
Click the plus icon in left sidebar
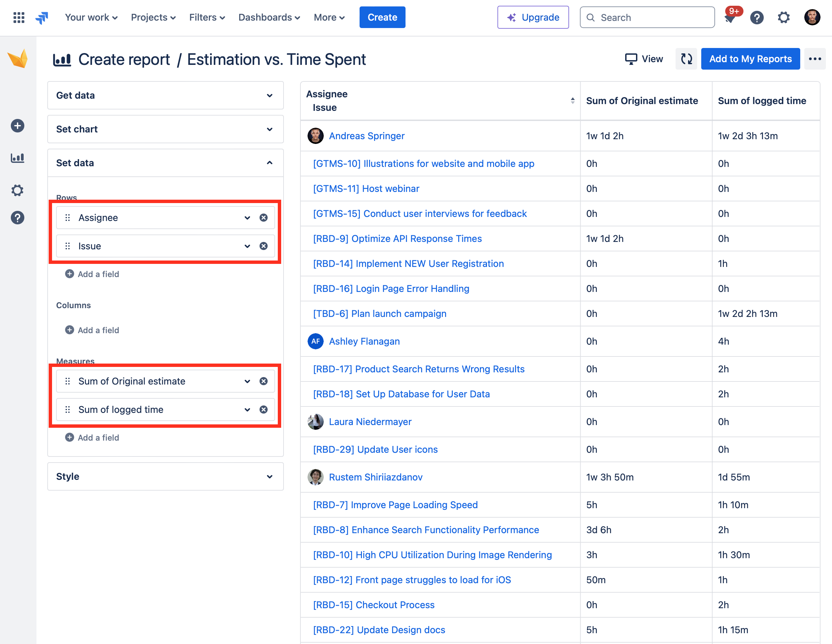(x=18, y=126)
